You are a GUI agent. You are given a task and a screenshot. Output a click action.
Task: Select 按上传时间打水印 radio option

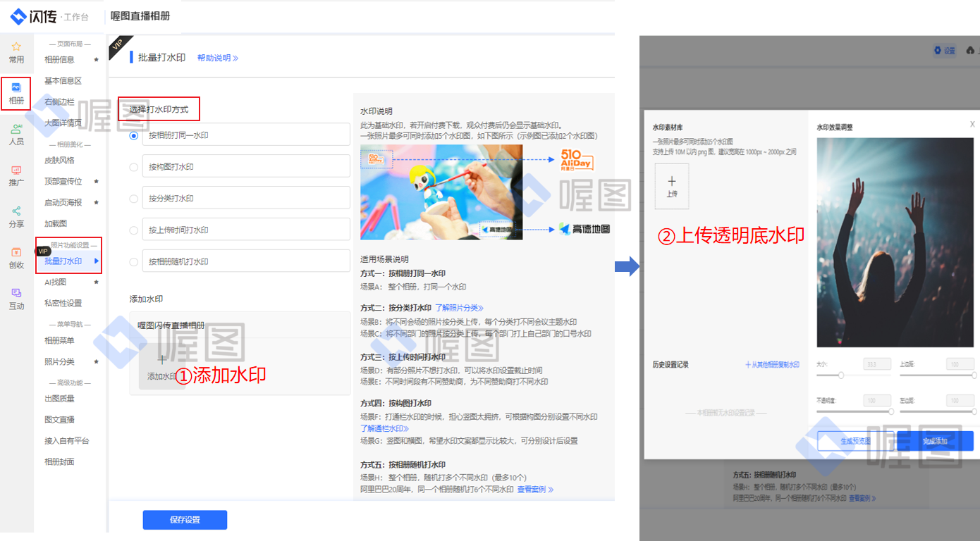click(134, 230)
